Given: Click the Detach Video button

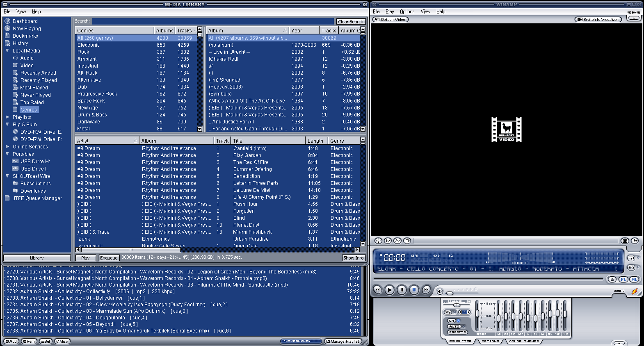Looking at the screenshot, I should click(x=390, y=19).
